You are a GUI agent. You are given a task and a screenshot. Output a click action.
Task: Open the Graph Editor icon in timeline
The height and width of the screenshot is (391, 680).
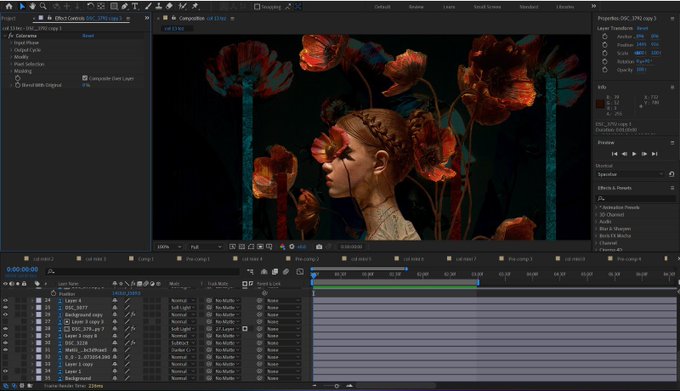click(300, 272)
